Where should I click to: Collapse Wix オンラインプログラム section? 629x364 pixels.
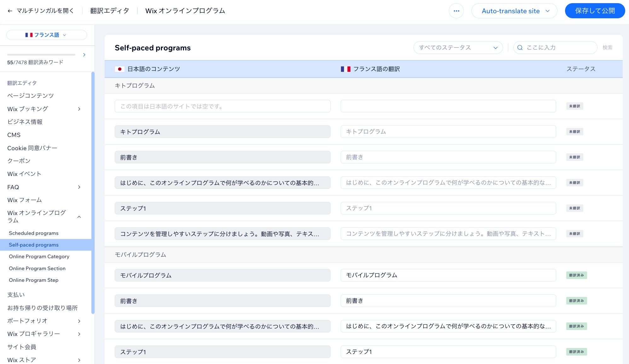(79, 217)
